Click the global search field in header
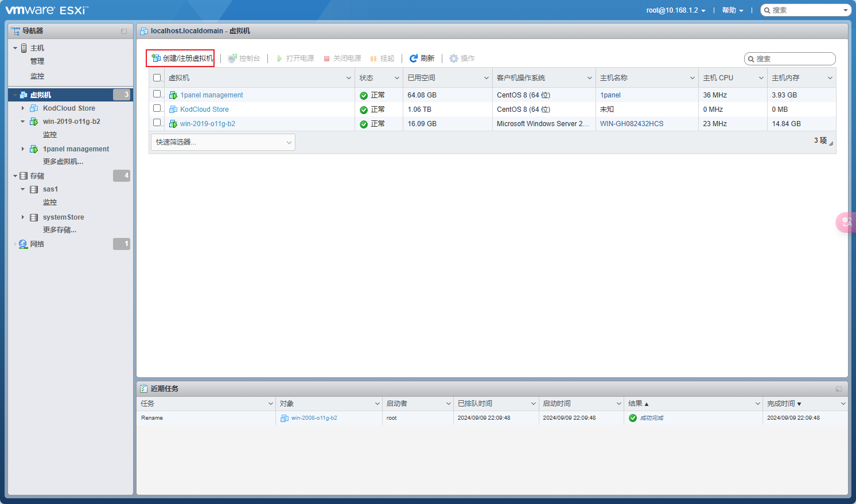Viewport: 856px width, 504px height. click(x=806, y=10)
